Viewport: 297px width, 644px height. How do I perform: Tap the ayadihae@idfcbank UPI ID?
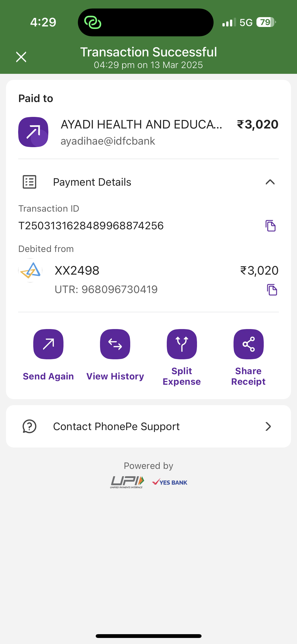108,141
